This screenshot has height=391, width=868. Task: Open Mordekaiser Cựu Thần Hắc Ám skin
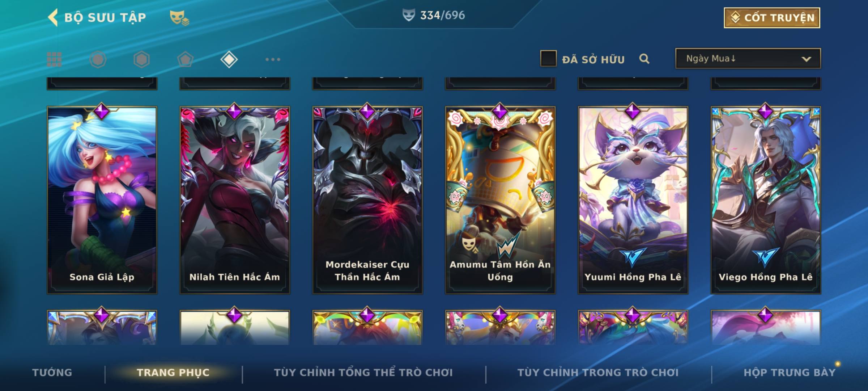(x=367, y=200)
